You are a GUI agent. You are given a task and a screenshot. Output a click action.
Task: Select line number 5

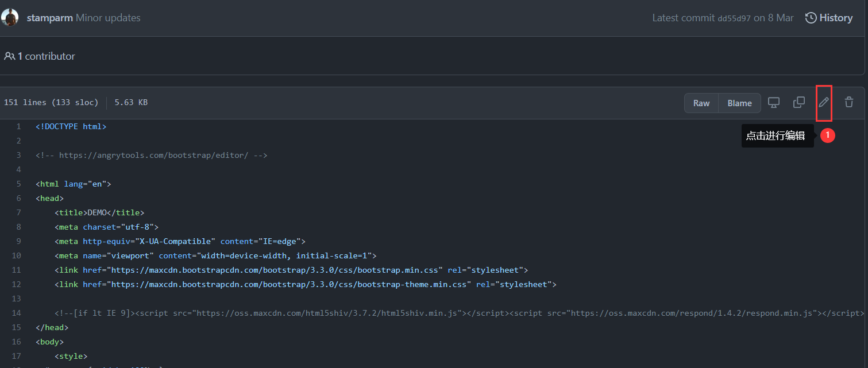(x=18, y=184)
